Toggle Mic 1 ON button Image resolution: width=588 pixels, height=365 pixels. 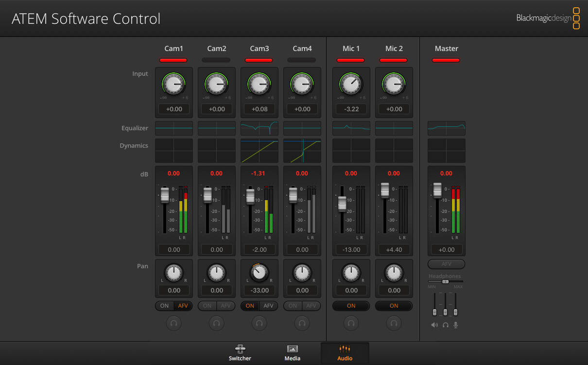(x=351, y=306)
